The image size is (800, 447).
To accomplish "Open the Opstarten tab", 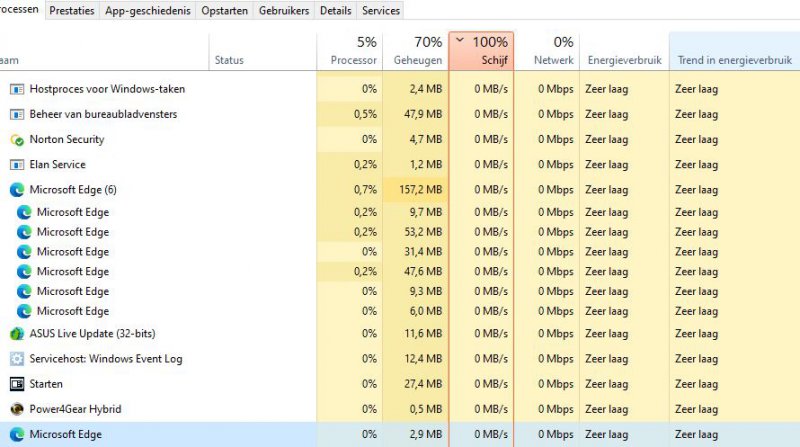I will 225,11.
